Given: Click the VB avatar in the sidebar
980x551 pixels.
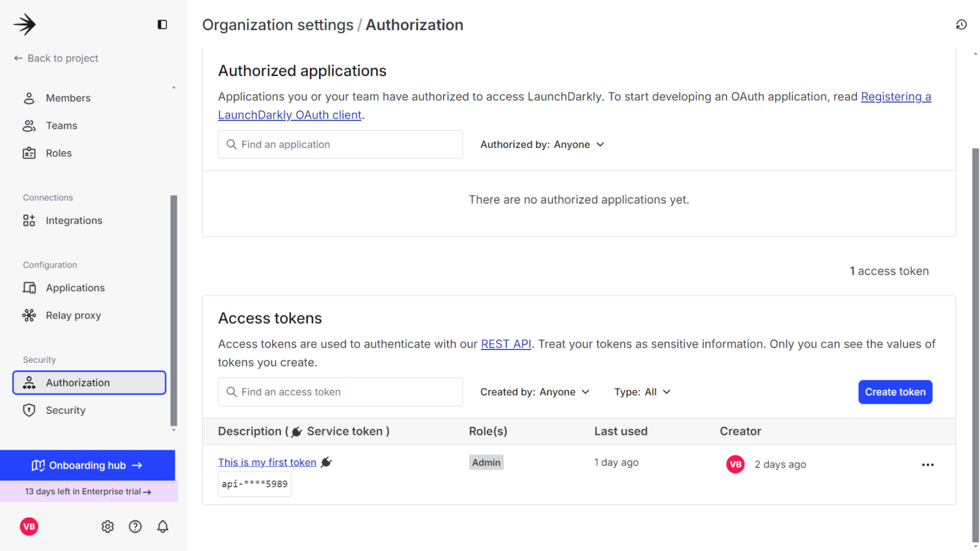Looking at the screenshot, I should click(29, 526).
